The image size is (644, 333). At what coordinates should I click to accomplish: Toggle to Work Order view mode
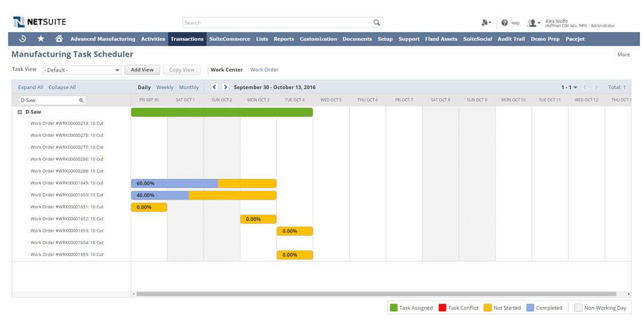pyautogui.click(x=264, y=69)
